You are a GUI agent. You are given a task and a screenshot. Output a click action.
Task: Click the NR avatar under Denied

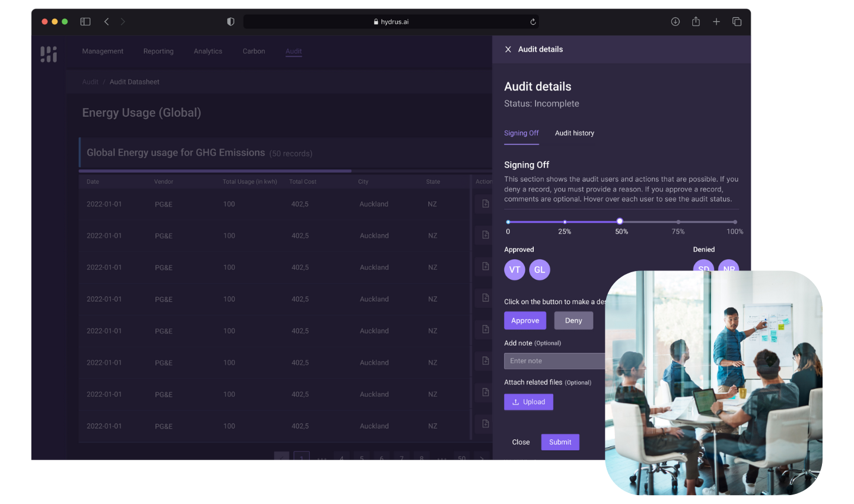[x=728, y=269]
